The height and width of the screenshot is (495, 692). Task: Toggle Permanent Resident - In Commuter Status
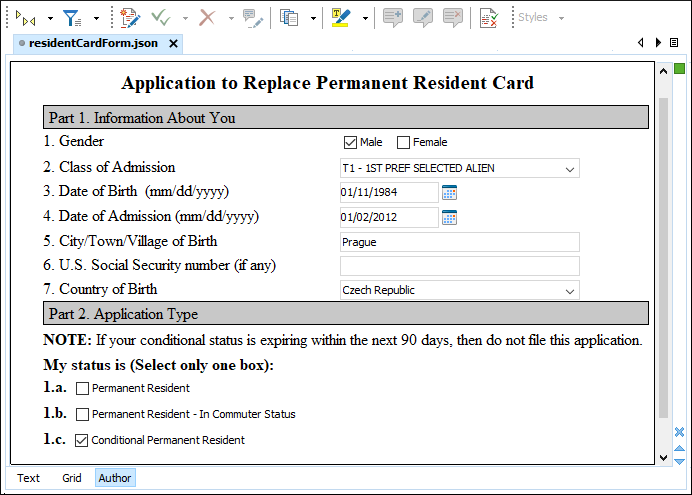tap(83, 414)
